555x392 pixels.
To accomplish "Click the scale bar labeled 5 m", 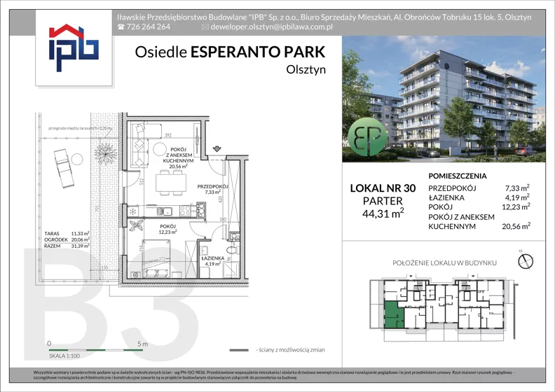I will (96, 350).
